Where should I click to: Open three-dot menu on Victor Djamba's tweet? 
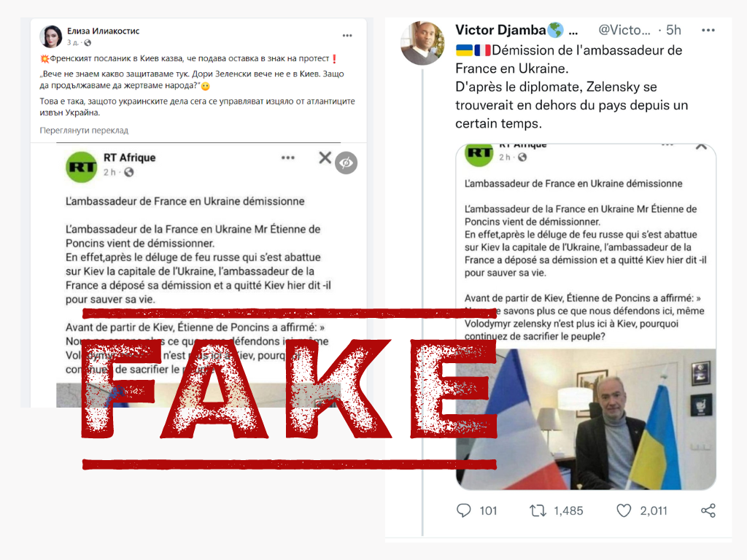pos(708,30)
